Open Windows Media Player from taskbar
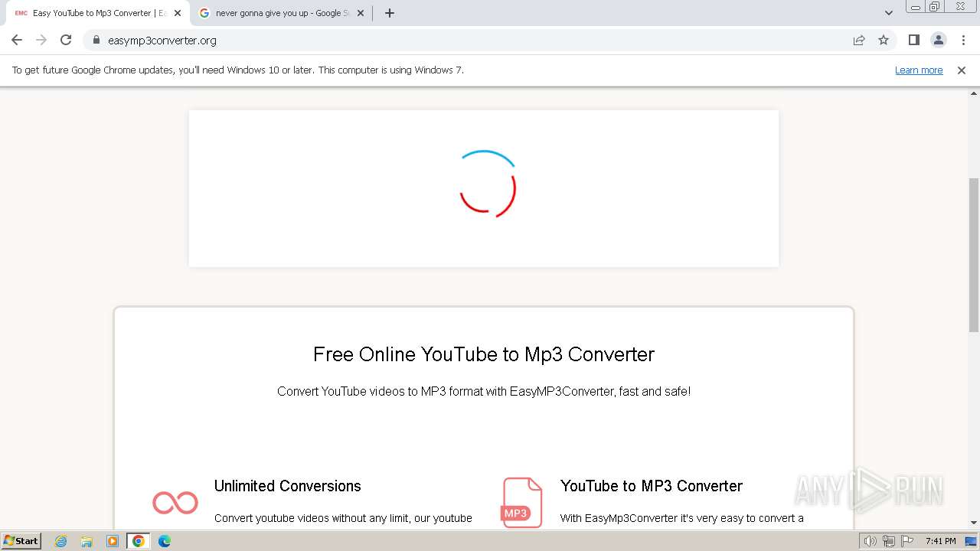Screen dimensions: 980x551 click(113, 541)
